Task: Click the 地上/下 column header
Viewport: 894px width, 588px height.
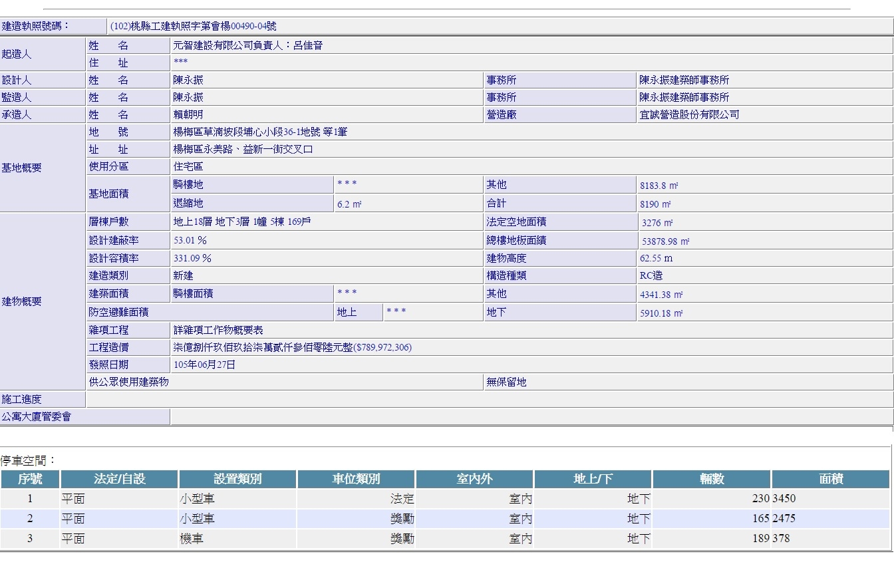Action: click(x=593, y=479)
